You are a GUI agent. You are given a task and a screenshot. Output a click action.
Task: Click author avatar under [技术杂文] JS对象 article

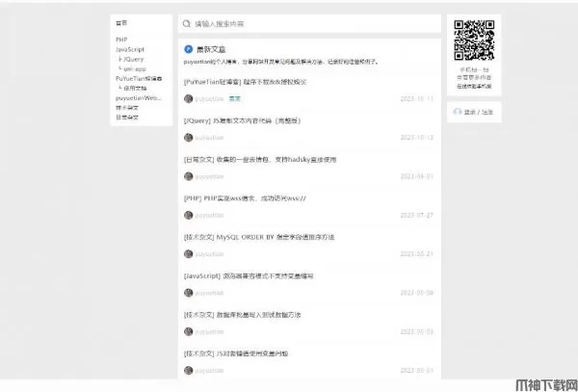coord(189,371)
